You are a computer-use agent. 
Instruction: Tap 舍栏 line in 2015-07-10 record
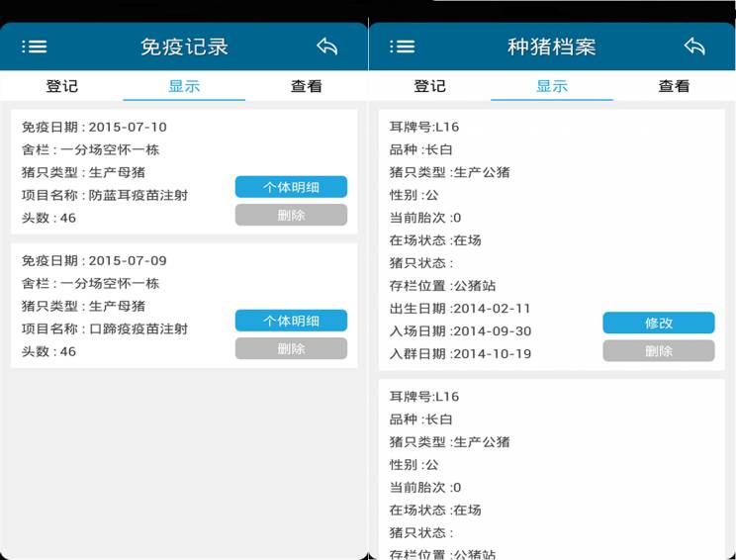90,149
